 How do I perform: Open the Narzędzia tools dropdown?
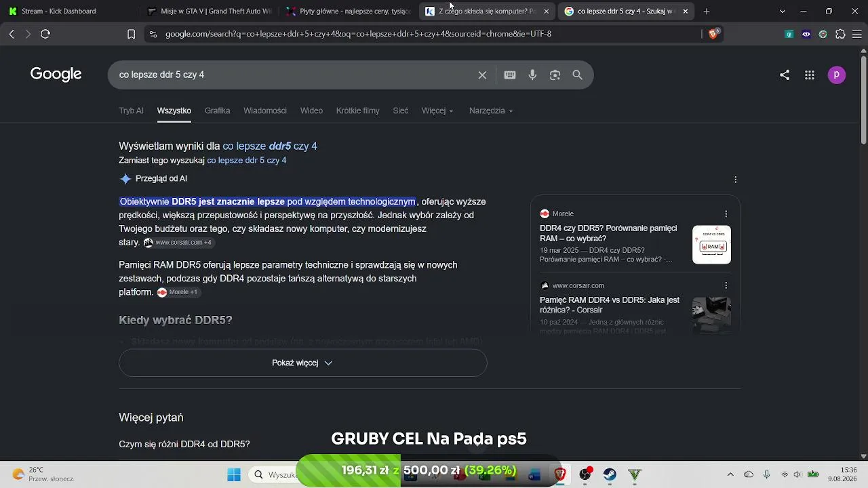[x=491, y=110]
